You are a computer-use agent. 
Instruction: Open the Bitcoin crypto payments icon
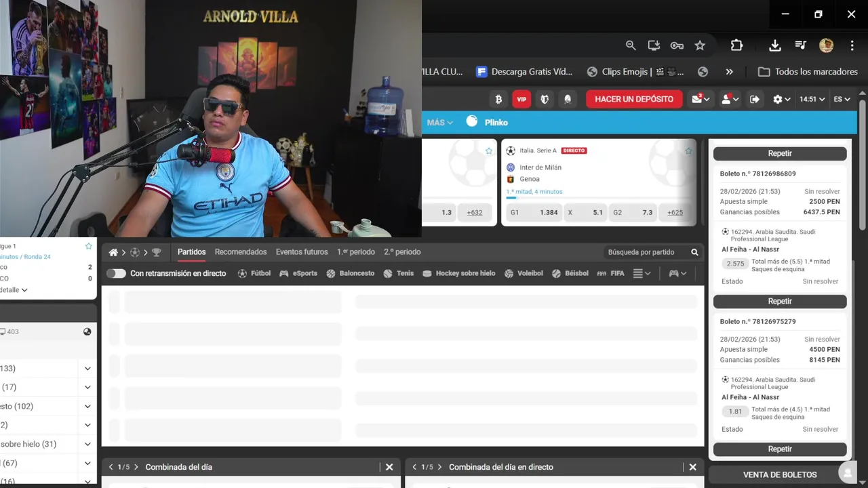pyautogui.click(x=498, y=99)
